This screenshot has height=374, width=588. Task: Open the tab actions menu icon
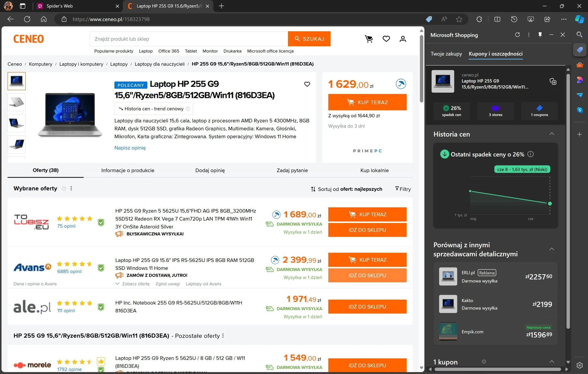pyautogui.click(x=23, y=6)
